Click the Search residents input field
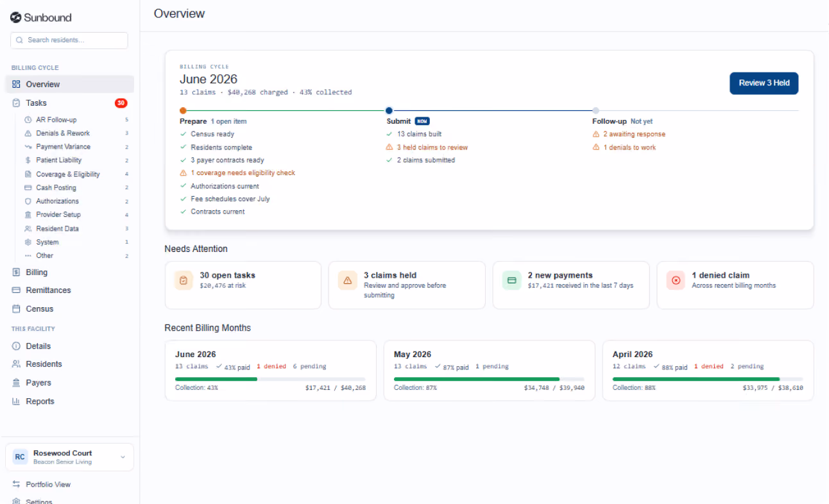 69,40
